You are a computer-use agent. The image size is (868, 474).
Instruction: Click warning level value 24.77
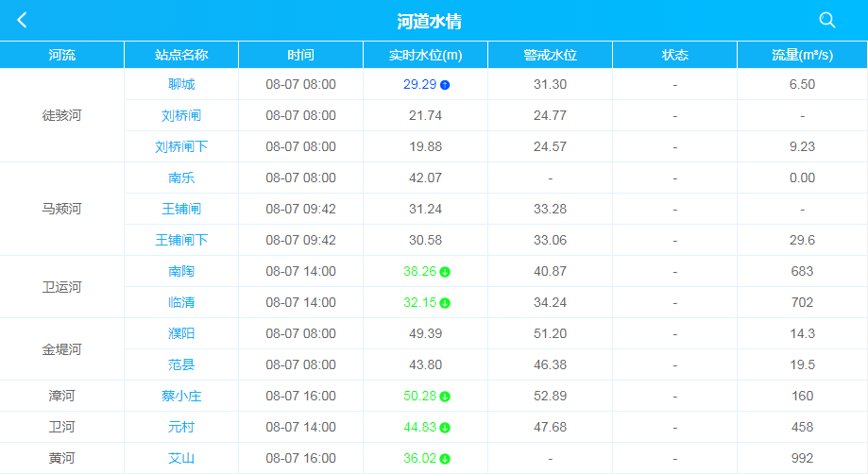[551, 115]
